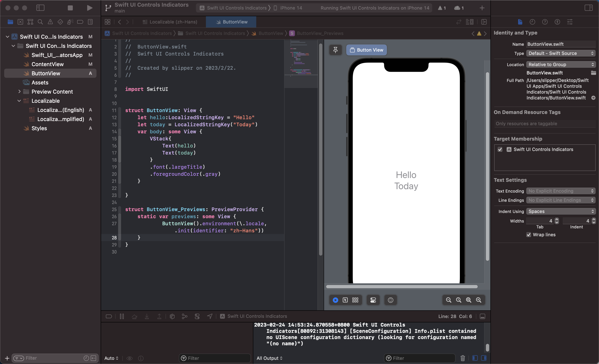Click the Tab width stepper
Image resolution: width=599 pixels, height=364 pixels.
(557, 221)
